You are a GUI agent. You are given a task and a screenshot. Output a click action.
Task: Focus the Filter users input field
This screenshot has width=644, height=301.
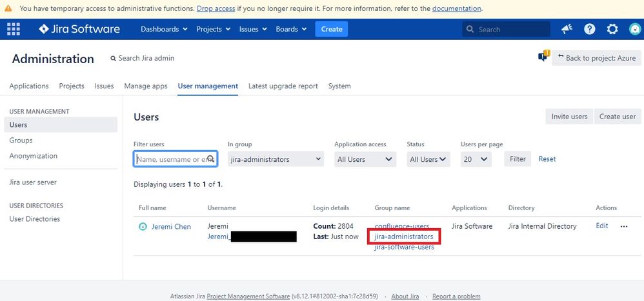pos(176,159)
